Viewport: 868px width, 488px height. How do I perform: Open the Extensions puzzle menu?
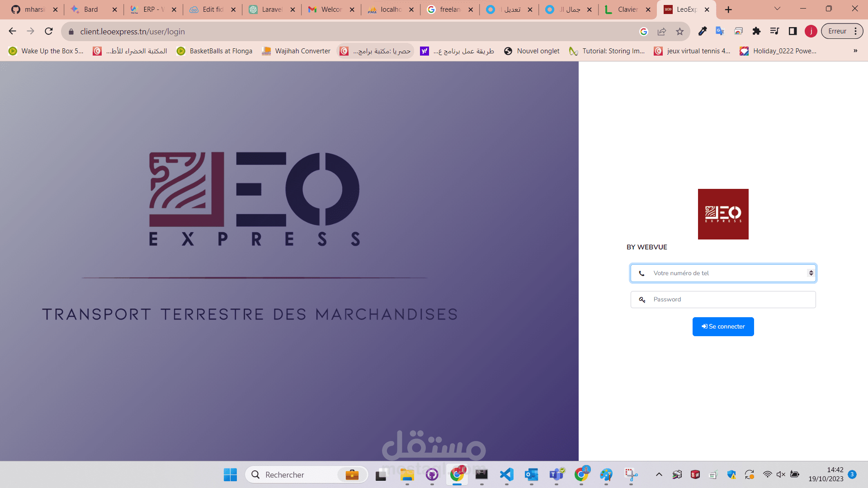(756, 31)
